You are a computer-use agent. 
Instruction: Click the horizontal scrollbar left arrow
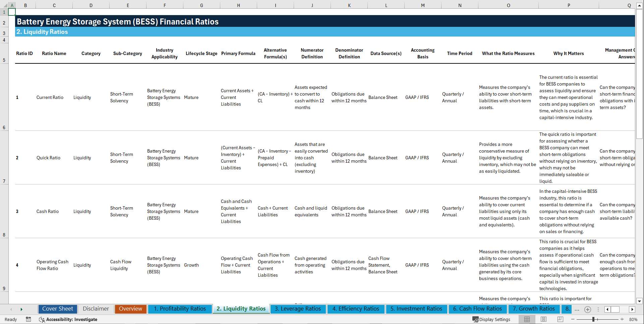pyautogui.click(x=607, y=309)
